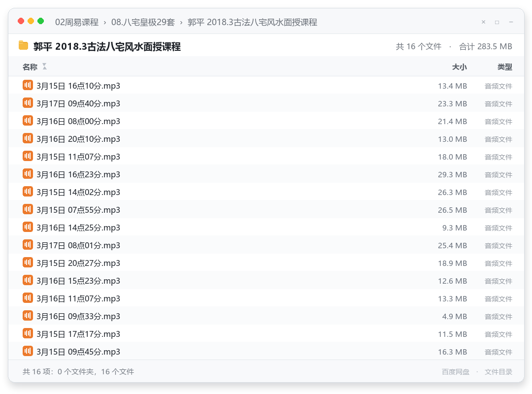Click the yellow minimize dot in the title bar

(x=31, y=21)
